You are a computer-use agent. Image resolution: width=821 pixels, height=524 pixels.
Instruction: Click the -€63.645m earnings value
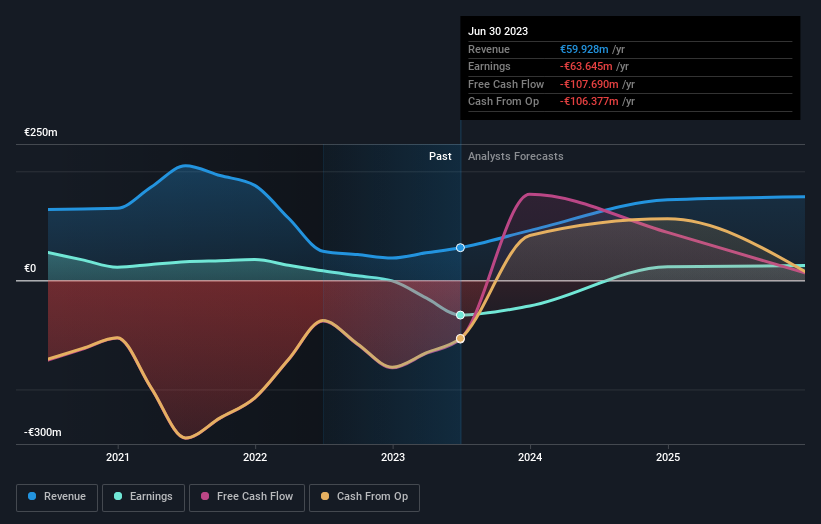(586, 66)
